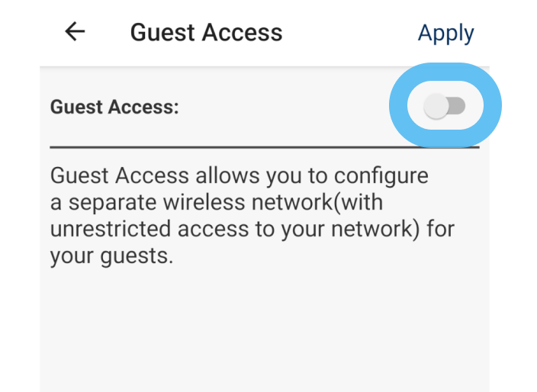The height and width of the screenshot is (392, 537).
Task: Hit the top-left navigation back icon
Action: [75, 32]
